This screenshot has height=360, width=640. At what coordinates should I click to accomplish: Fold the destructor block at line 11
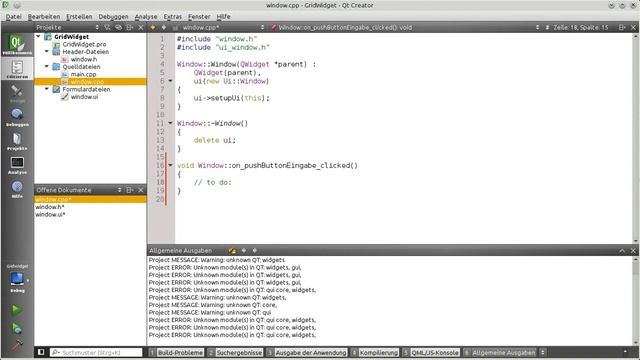(x=170, y=123)
